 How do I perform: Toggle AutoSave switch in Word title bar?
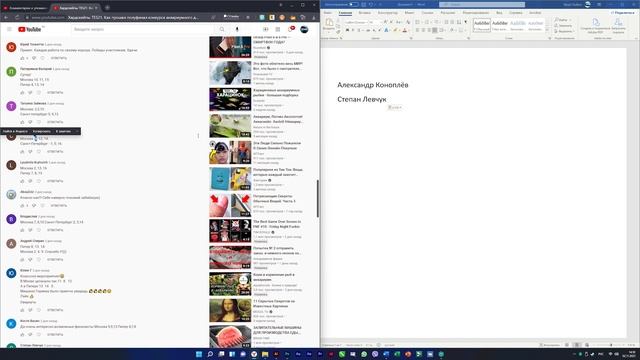353,4
